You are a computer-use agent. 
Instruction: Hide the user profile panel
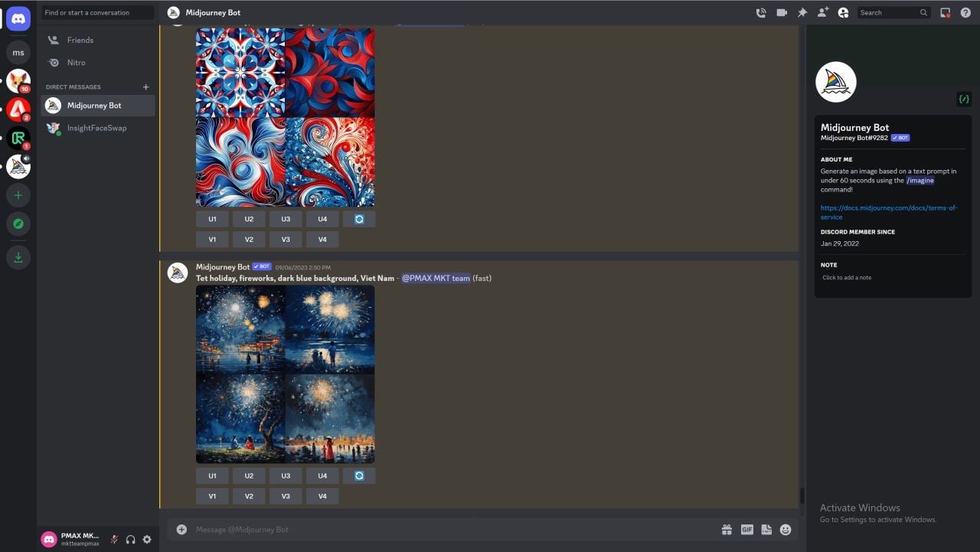[x=843, y=12]
